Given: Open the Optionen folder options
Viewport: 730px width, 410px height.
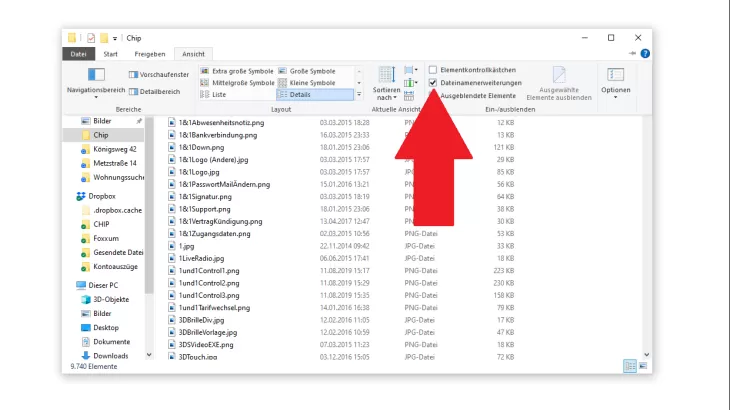Looking at the screenshot, I should (x=615, y=81).
